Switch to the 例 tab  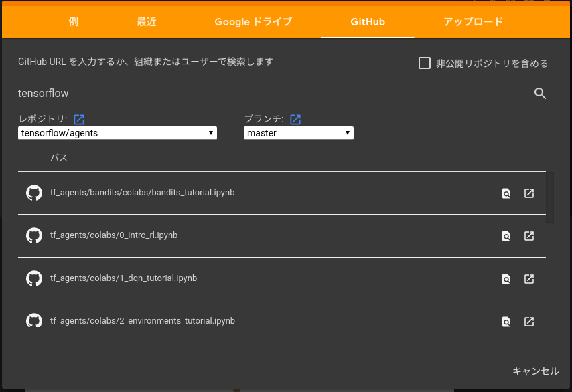73,22
